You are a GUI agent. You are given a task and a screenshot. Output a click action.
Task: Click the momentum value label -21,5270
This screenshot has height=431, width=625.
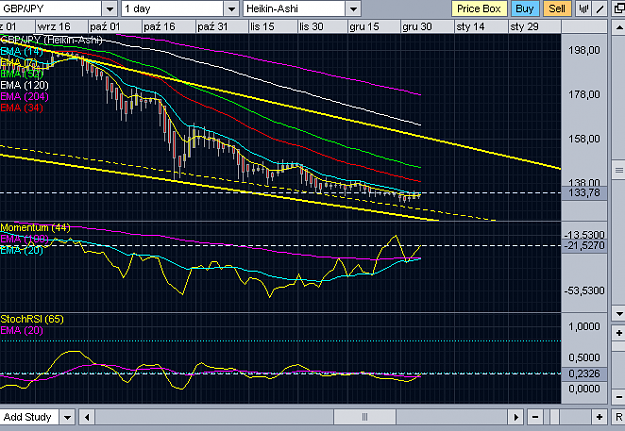(x=584, y=246)
